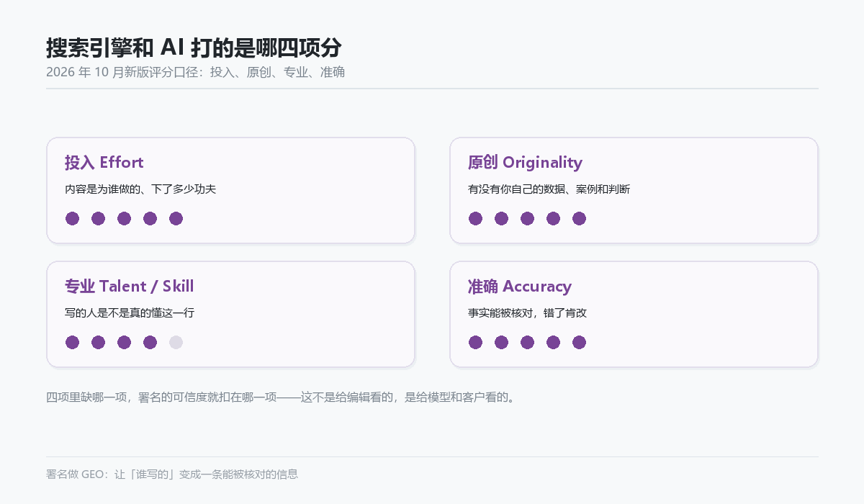Click the footer text 署名做 GEO
The height and width of the screenshot is (504, 864).
coord(172,474)
